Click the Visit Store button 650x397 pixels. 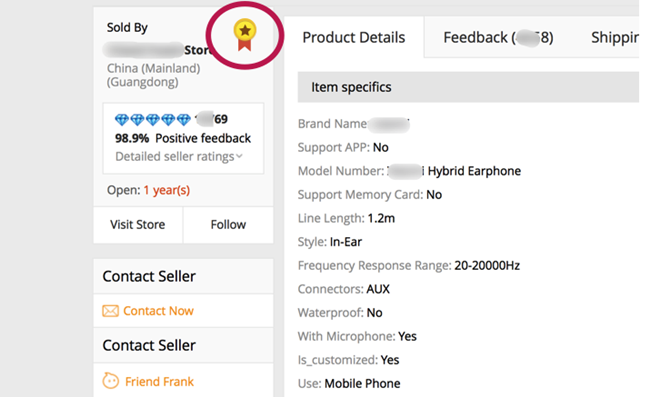click(x=138, y=225)
